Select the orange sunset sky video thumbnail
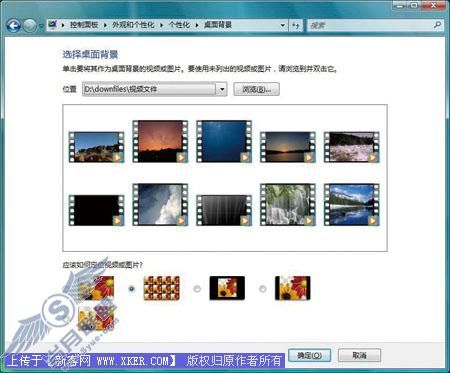 point(160,141)
